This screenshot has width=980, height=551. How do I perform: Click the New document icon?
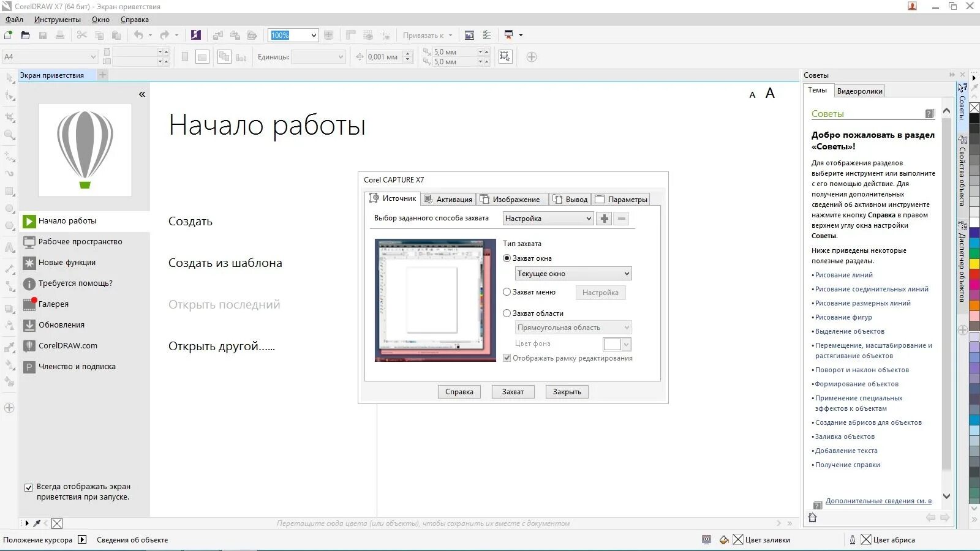tap(9, 35)
